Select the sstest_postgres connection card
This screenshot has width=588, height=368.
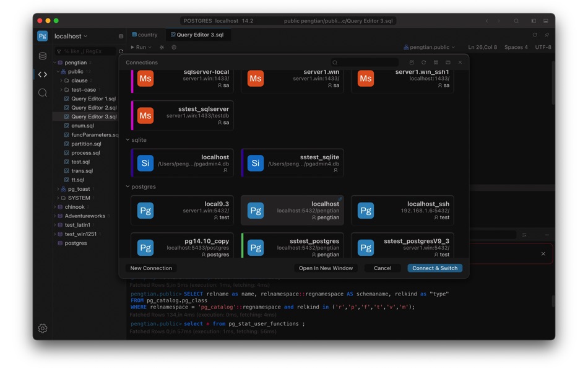pyautogui.click(x=292, y=245)
